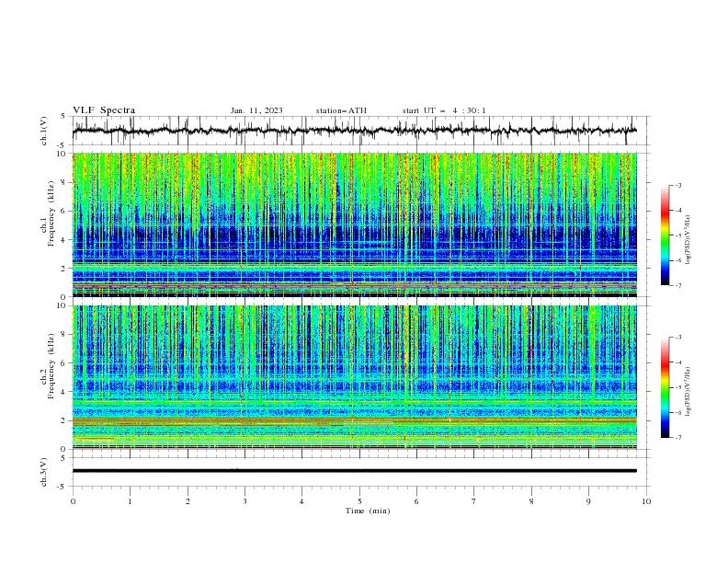
Task: Click the ch.1 spectrogram color scale bar
Action: [x=665, y=236]
